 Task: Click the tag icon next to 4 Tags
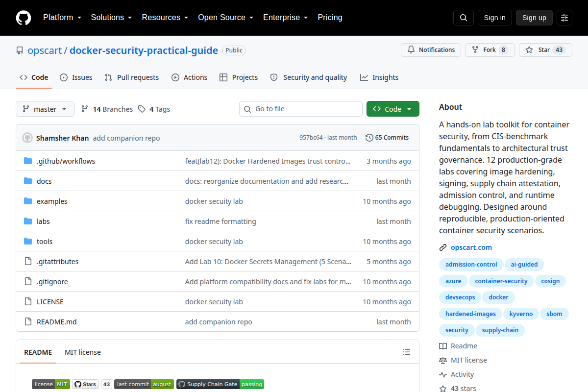[142, 109]
